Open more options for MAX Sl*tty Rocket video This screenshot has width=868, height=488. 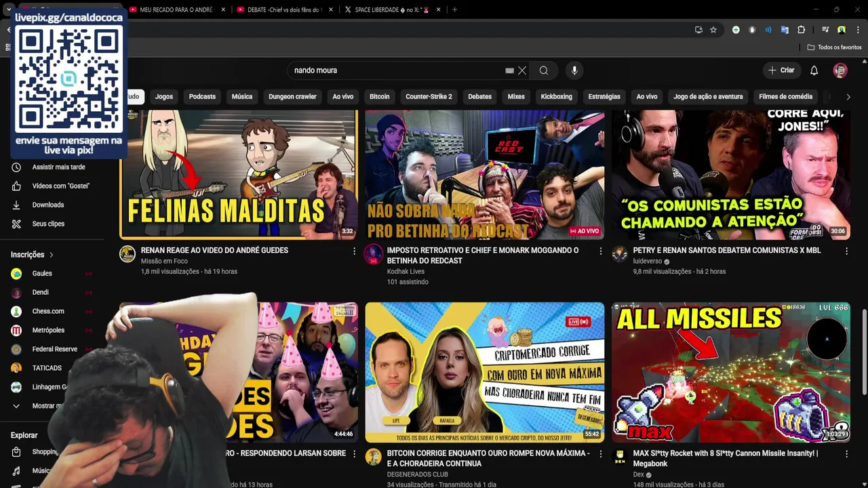click(x=846, y=454)
